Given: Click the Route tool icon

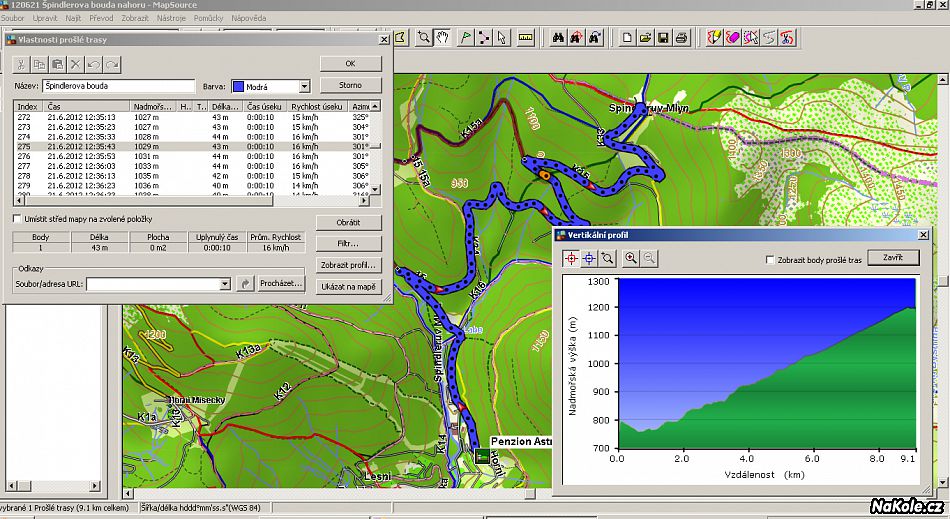Looking at the screenshot, I should click(x=485, y=38).
